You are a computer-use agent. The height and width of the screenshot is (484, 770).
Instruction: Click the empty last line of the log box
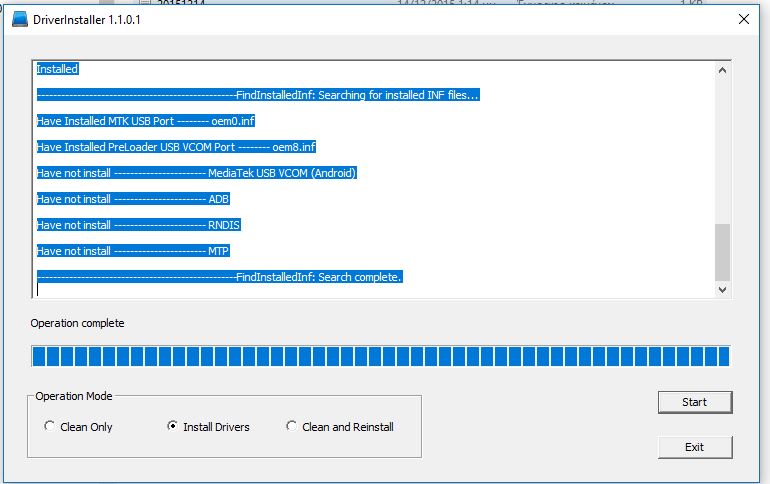[x=376, y=291]
